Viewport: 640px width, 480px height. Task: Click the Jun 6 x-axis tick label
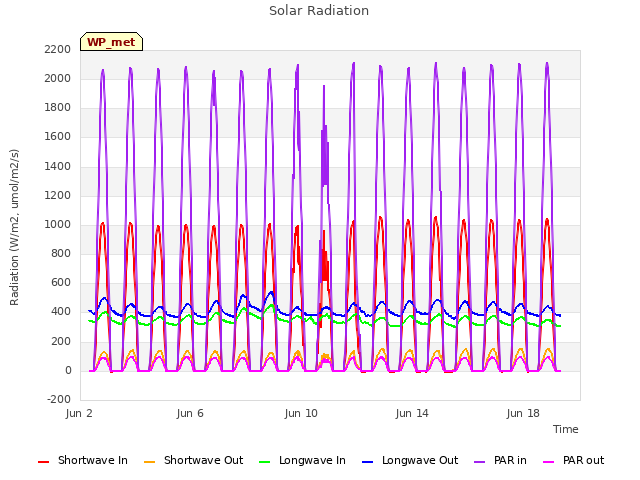190,413
